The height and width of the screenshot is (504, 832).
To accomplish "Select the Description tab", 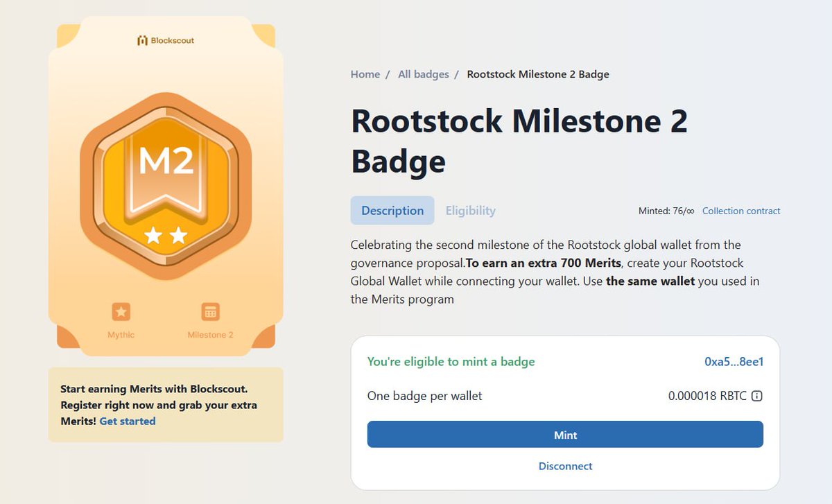I will 392,211.
